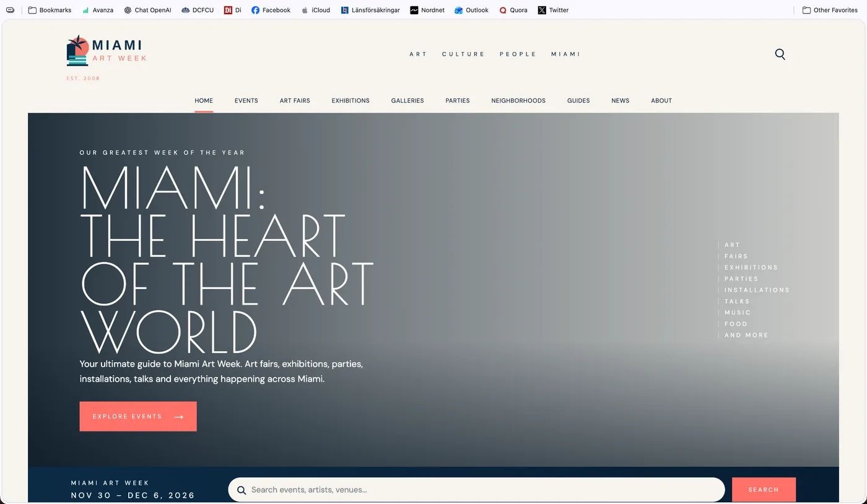Image resolution: width=867 pixels, height=504 pixels.
Task: Click the Di bookmark icon
Action: [228, 10]
